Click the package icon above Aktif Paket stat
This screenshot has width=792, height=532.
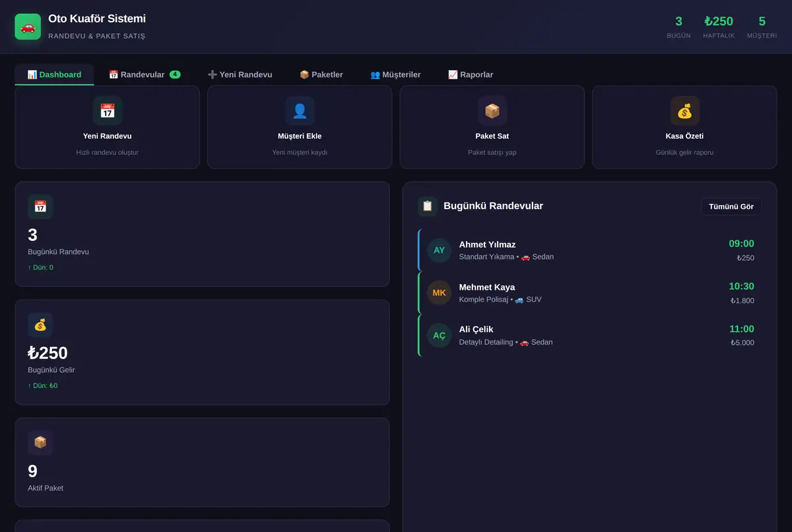coord(40,442)
